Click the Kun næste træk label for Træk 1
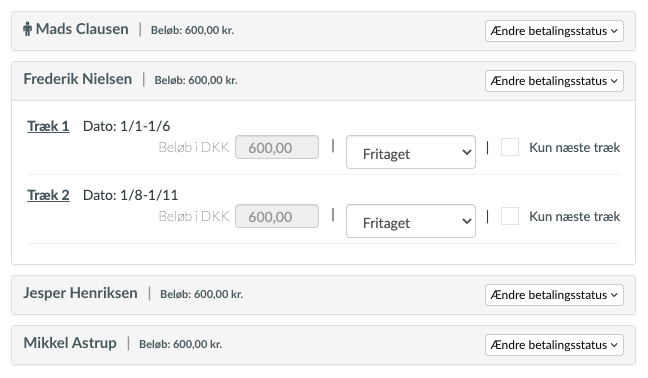Screen dimensions: 648x378 point(574,147)
